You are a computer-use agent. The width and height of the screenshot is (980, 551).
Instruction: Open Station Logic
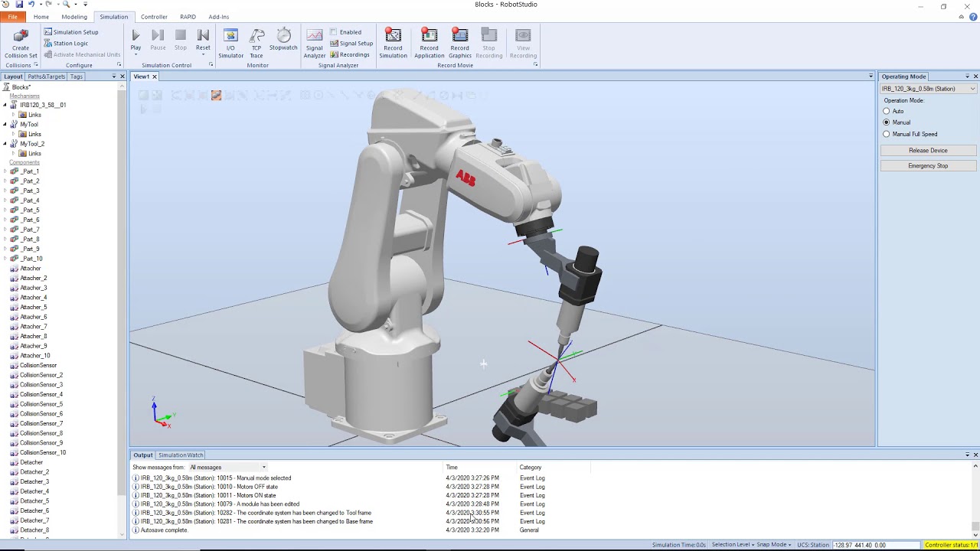pos(66,44)
